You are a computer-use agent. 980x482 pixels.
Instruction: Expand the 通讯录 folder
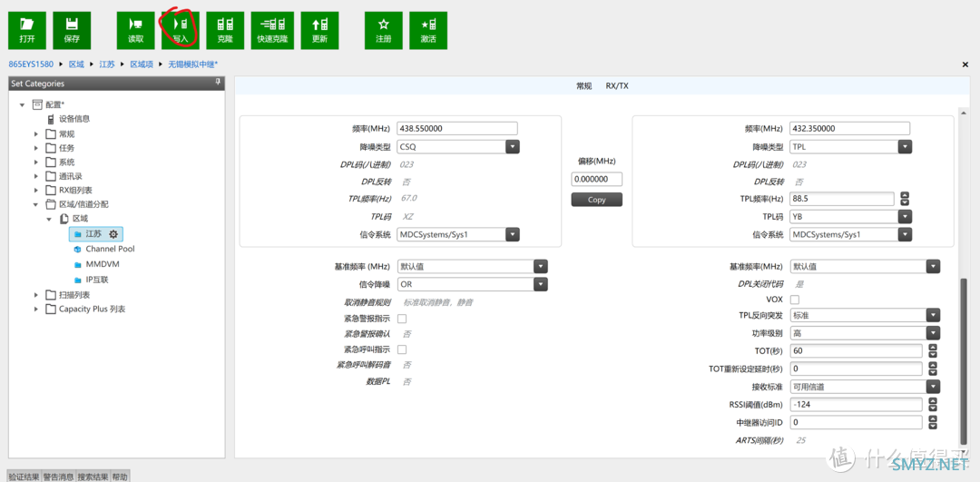coord(36,176)
